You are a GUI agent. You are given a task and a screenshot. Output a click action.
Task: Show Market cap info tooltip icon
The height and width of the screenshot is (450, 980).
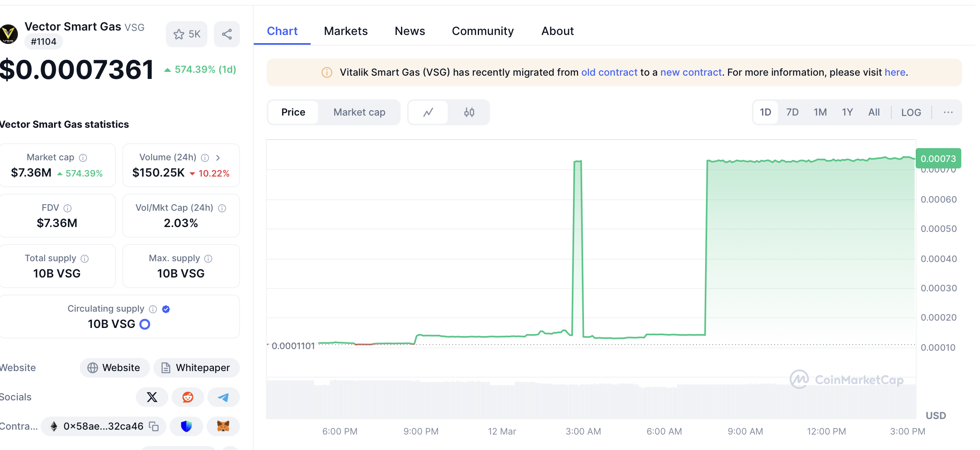[x=83, y=157]
